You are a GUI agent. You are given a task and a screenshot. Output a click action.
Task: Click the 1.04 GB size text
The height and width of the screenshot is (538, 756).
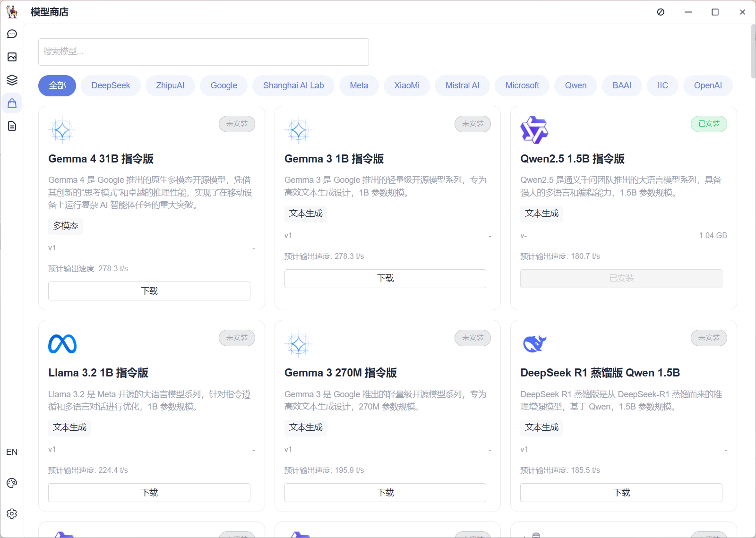pos(713,236)
